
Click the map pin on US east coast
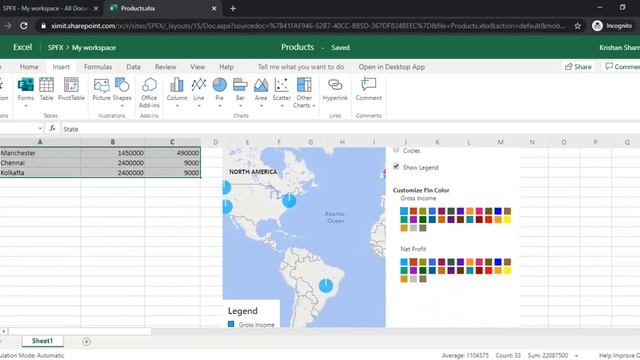point(289,200)
